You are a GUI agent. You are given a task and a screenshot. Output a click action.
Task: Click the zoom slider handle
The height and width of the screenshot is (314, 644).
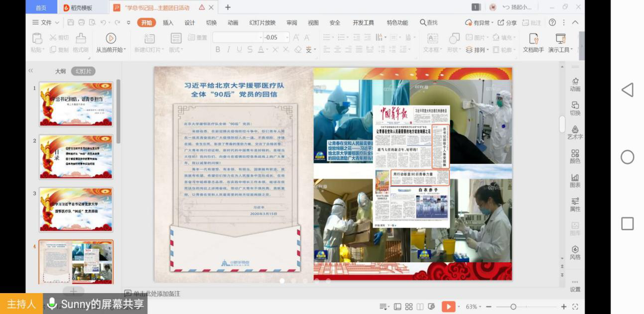coord(513,307)
